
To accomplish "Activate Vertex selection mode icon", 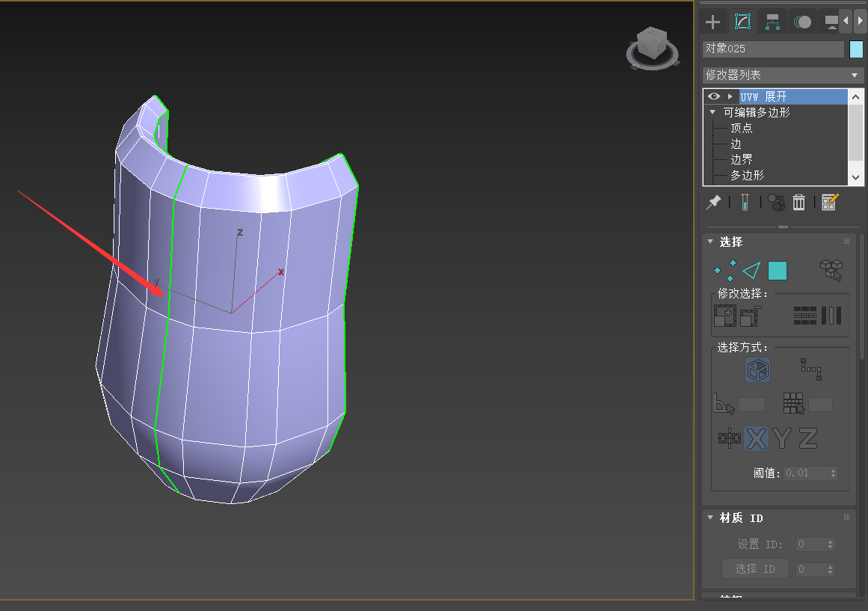I will pyautogui.click(x=724, y=270).
